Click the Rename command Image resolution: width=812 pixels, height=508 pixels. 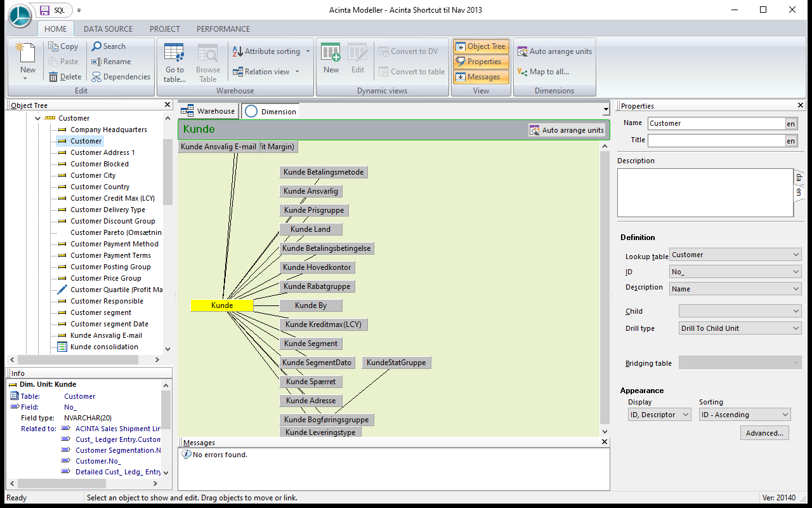[111, 62]
